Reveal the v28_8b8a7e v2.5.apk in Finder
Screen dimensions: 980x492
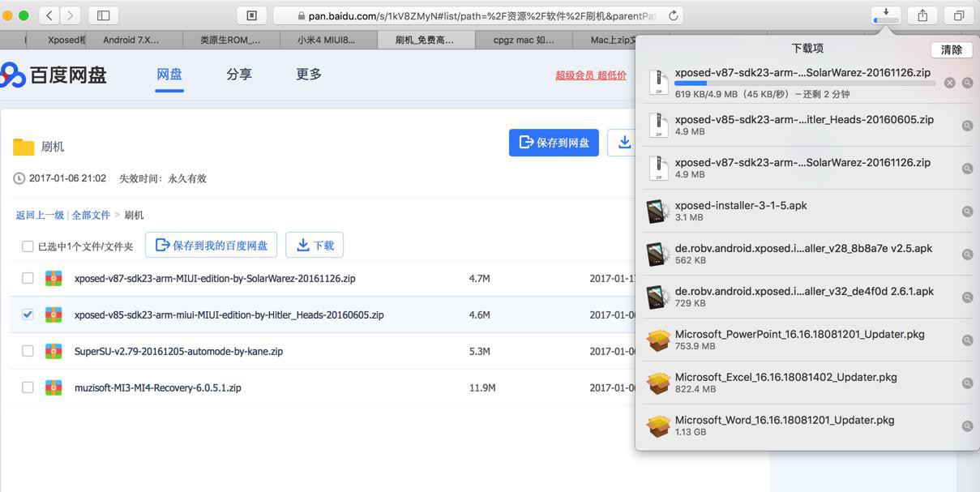point(967,255)
